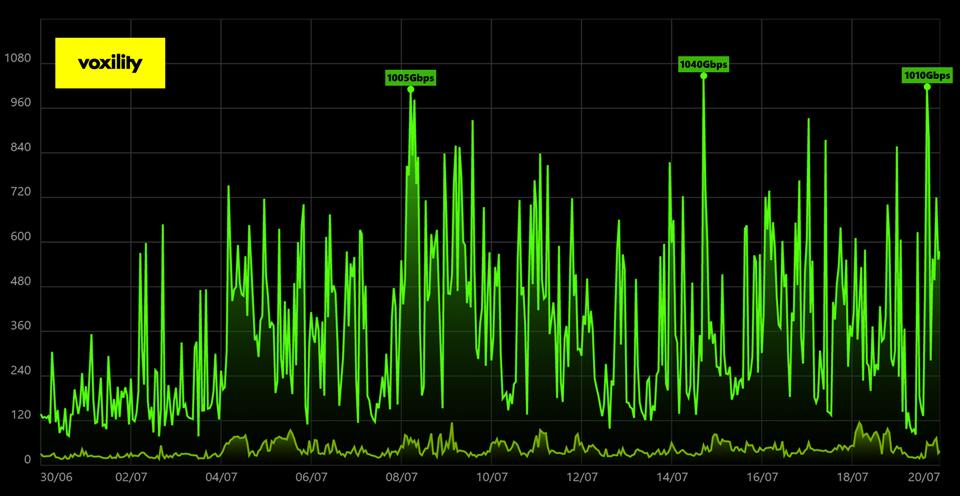Click the 600 y-axis value
This screenshot has height=496, width=960.
tap(21, 238)
